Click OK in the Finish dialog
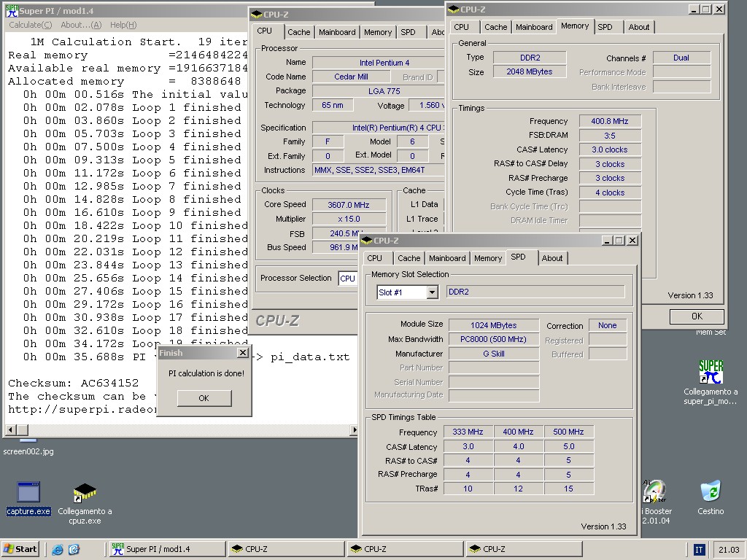This screenshot has width=747, height=560. coord(204,398)
